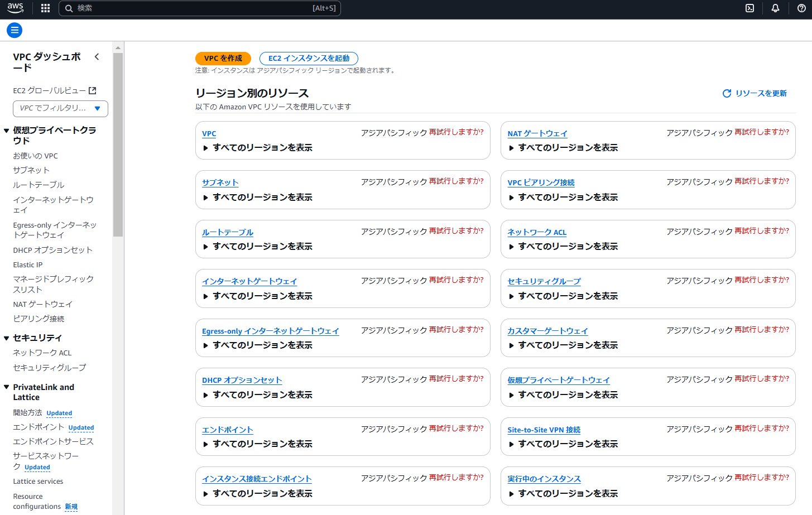Expand all regions under 仮想プライベートゲートウェイ card

coord(563,395)
